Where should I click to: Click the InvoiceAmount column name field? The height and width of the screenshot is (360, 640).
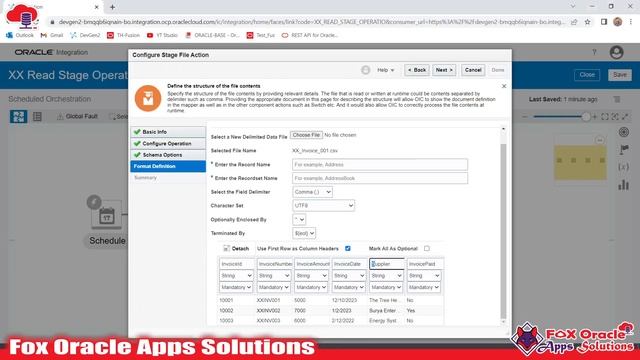tap(311, 264)
